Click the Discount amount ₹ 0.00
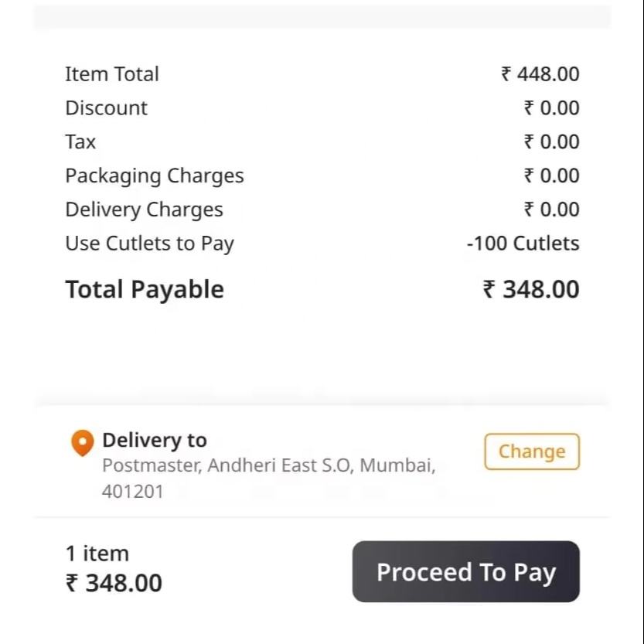 [551, 108]
